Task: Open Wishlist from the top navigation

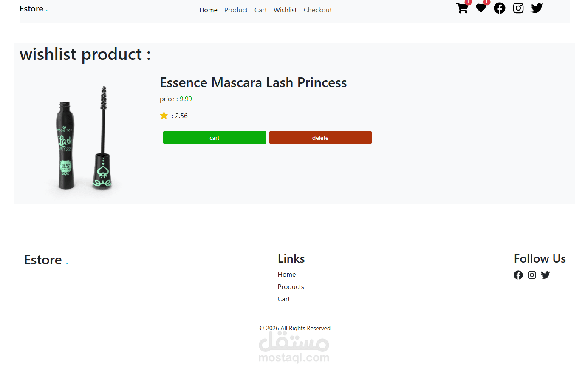Action: click(x=285, y=10)
